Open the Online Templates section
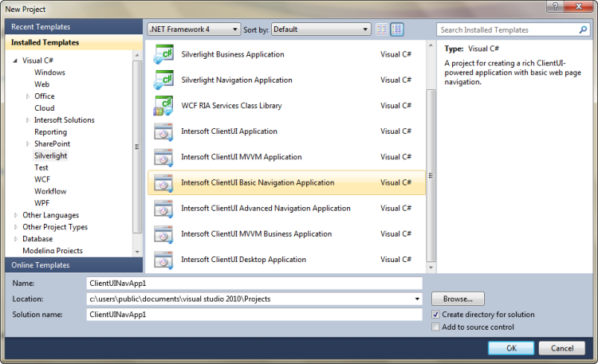 [x=74, y=265]
